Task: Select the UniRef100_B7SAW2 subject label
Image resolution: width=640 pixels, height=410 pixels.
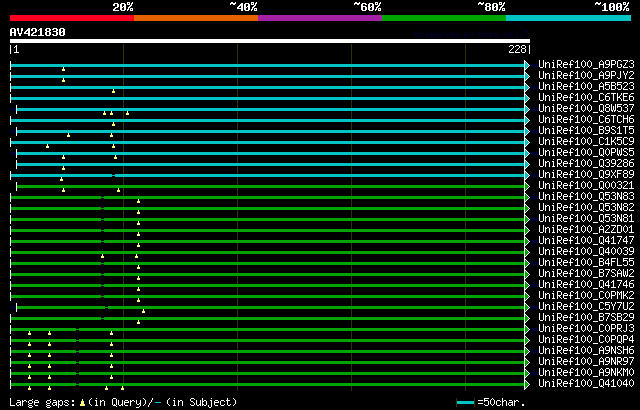Action: tap(586, 274)
